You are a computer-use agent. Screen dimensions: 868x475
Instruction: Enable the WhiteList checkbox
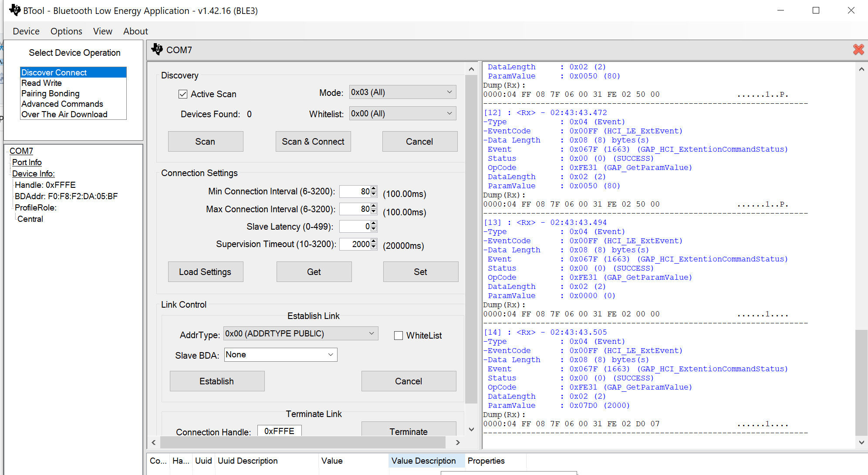coord(398,336)
